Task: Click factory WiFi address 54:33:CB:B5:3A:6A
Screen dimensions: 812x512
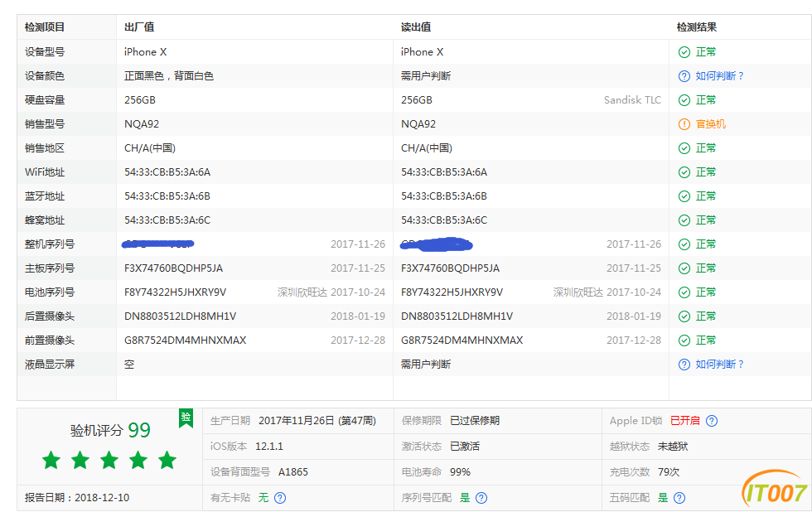Action: tap(167, 171)
